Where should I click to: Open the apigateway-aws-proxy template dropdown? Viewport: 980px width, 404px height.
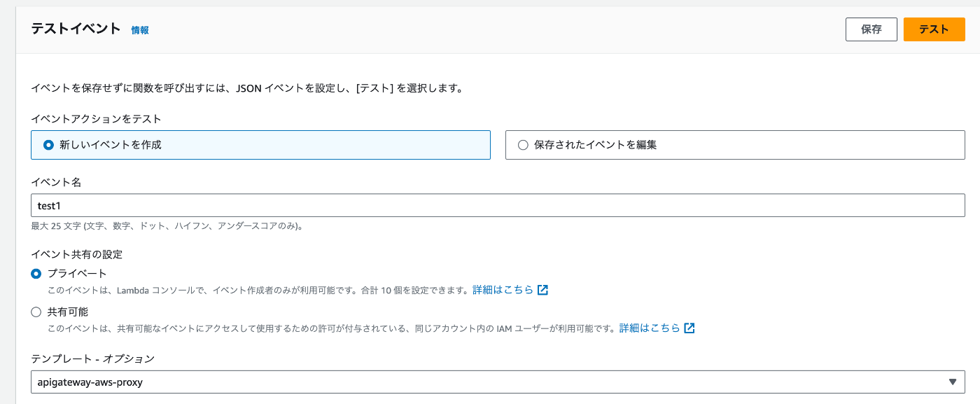point(498,382)
